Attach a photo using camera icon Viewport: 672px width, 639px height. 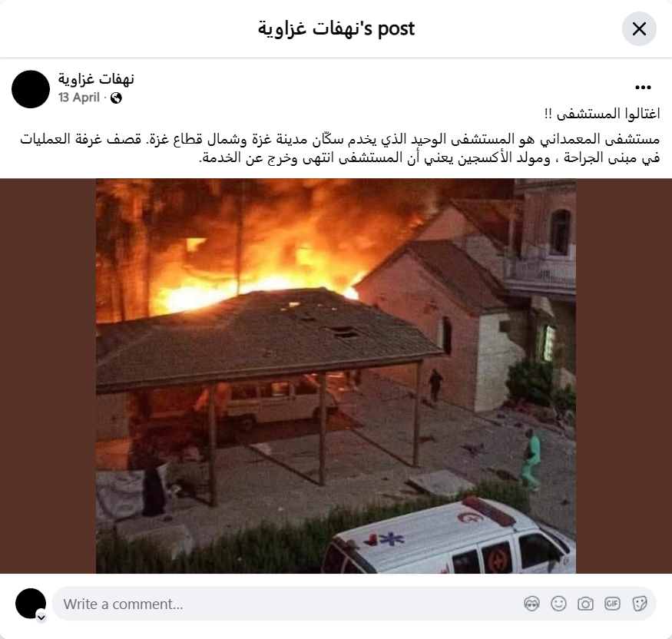[585, 604]
